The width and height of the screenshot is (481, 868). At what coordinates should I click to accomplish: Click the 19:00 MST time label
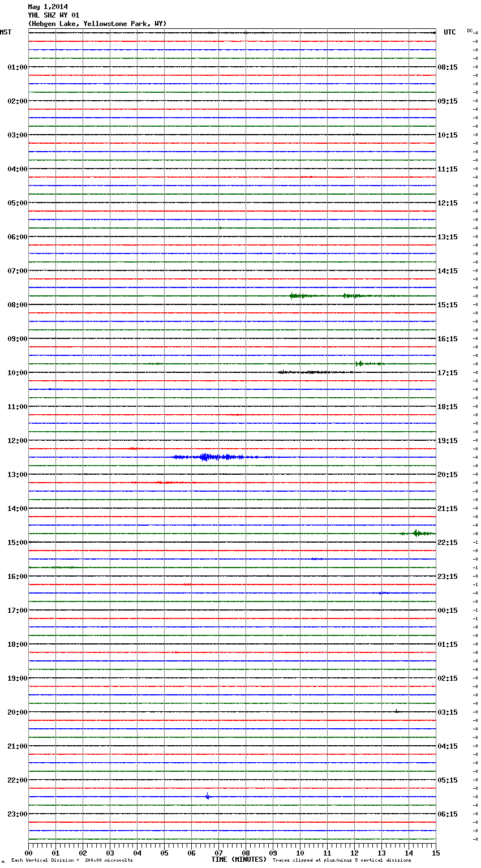point(18,678)
